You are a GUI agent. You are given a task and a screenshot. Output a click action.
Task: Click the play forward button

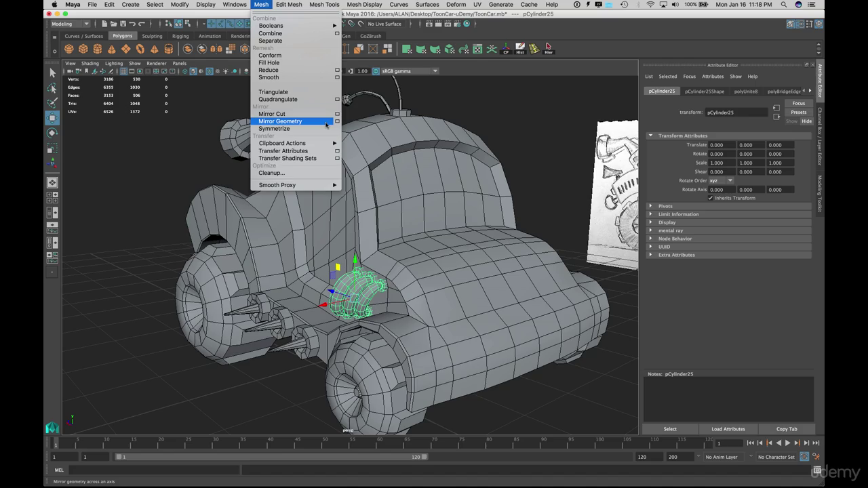788,443
